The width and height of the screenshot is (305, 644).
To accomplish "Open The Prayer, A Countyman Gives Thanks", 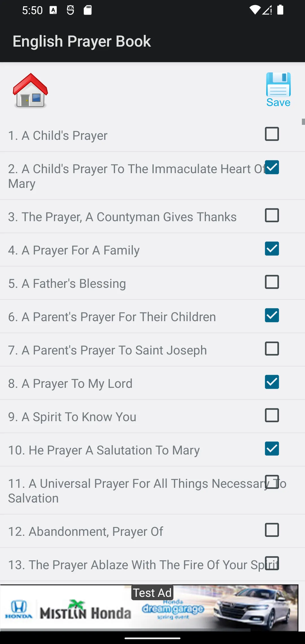I will pos(122,217).
